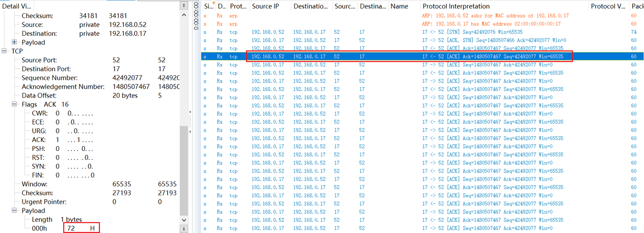The width and height of the screenshot is (644, 233).
Task: Sort by the Destinatio... IP column header
Action: coord(312,6)
